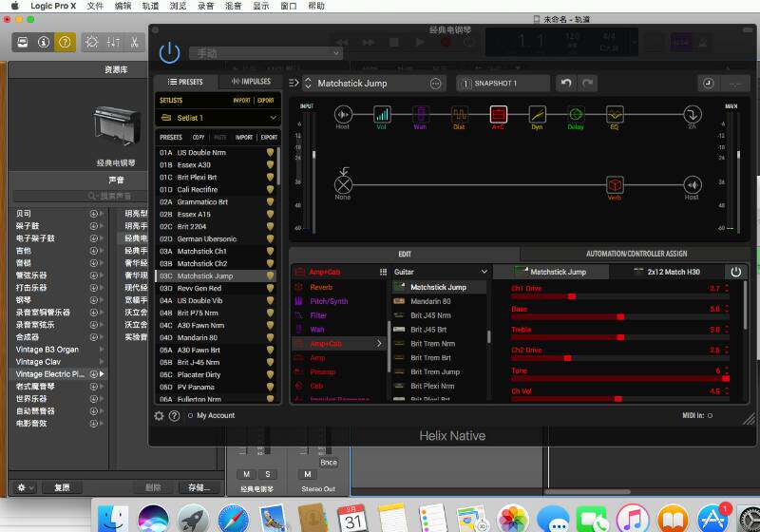
Task: Open the Guitar category dropdown
Action: click(x=440, y=272)
